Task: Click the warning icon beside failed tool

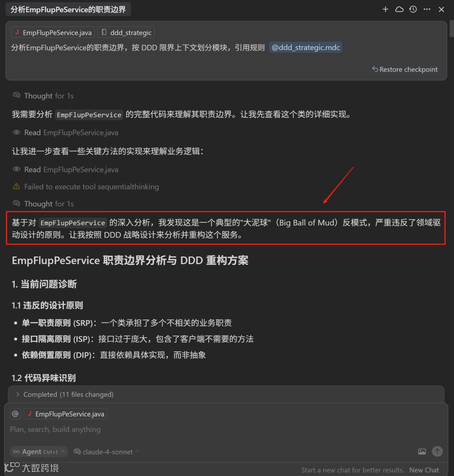Action: tap(16, 186)
